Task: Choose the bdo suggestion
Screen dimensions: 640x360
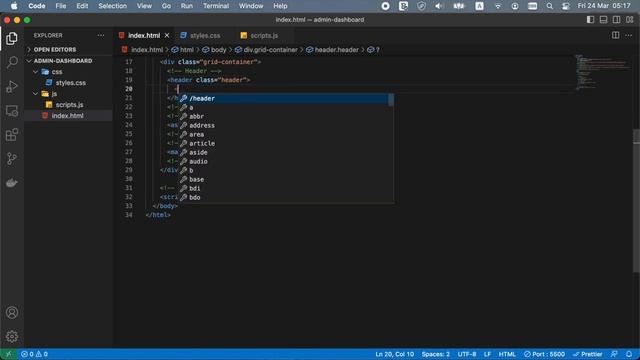Action: coord(285,197)
